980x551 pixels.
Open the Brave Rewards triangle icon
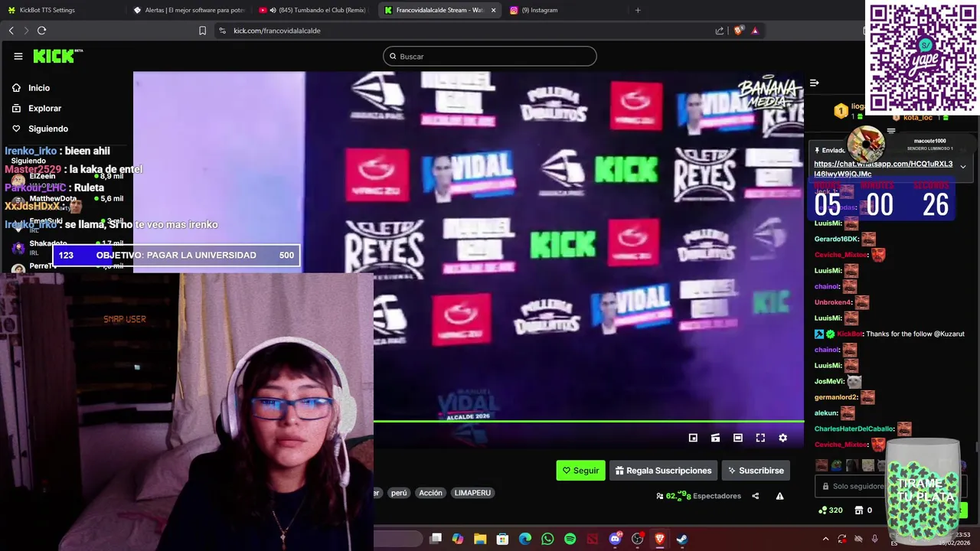pyautogui.click(x=755, y=31)
